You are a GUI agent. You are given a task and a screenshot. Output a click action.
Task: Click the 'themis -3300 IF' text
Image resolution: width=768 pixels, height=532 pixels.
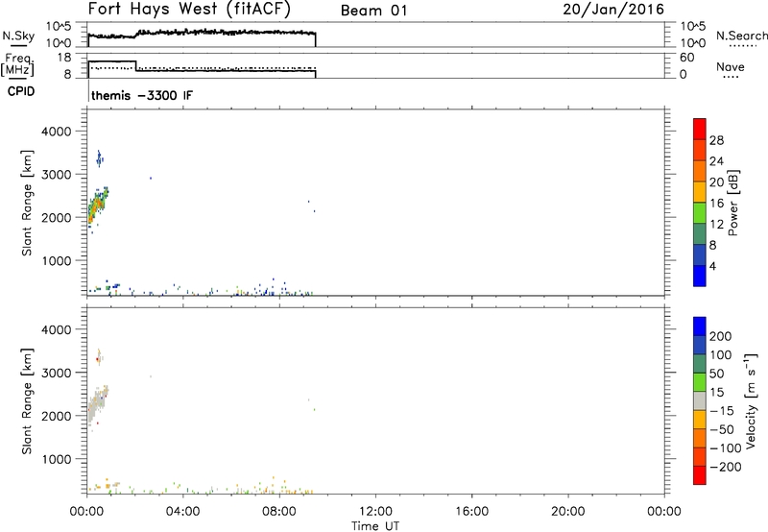pyautogui.click(x=142, y=95)
